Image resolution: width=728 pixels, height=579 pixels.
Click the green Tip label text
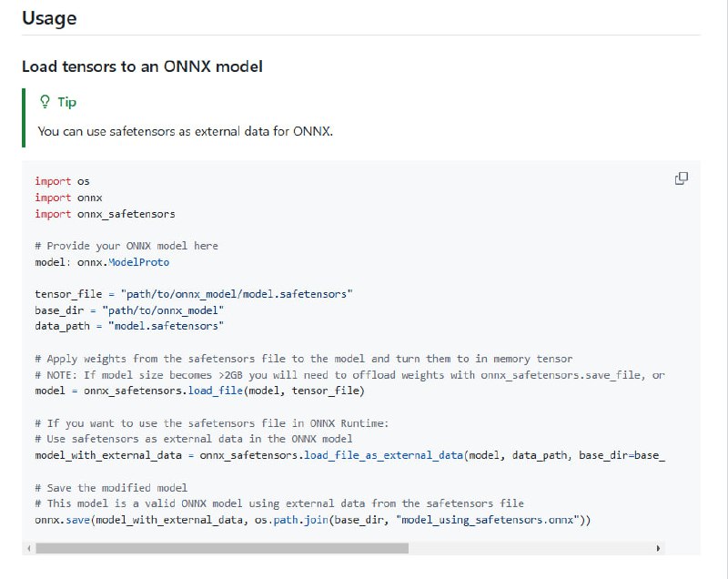pyautogui.click(x=66, y=102)
